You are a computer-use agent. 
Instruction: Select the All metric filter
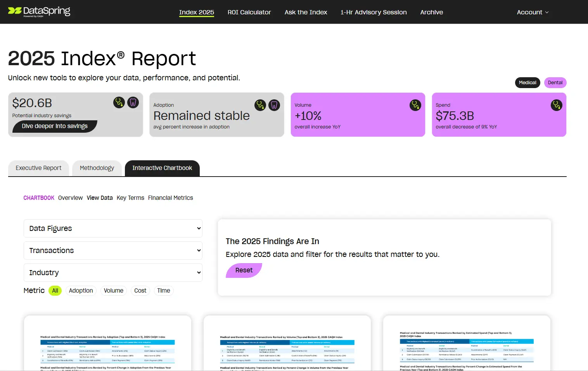click(x=55, y=291)
